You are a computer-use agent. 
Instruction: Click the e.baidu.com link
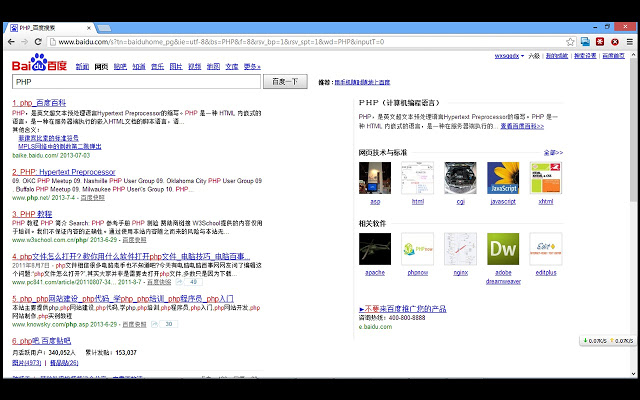(376, 327)
